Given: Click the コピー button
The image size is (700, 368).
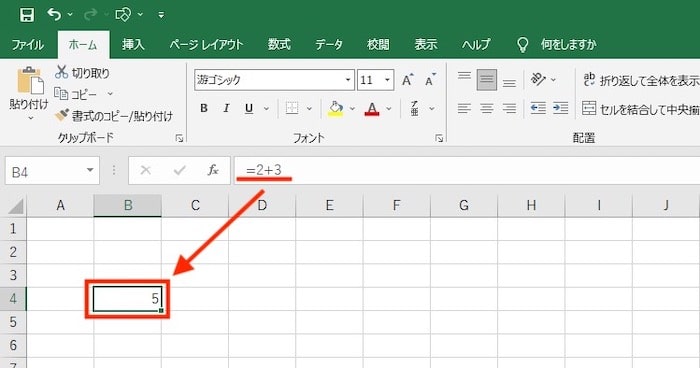Looking at the screenshot, I should point(75,94).
